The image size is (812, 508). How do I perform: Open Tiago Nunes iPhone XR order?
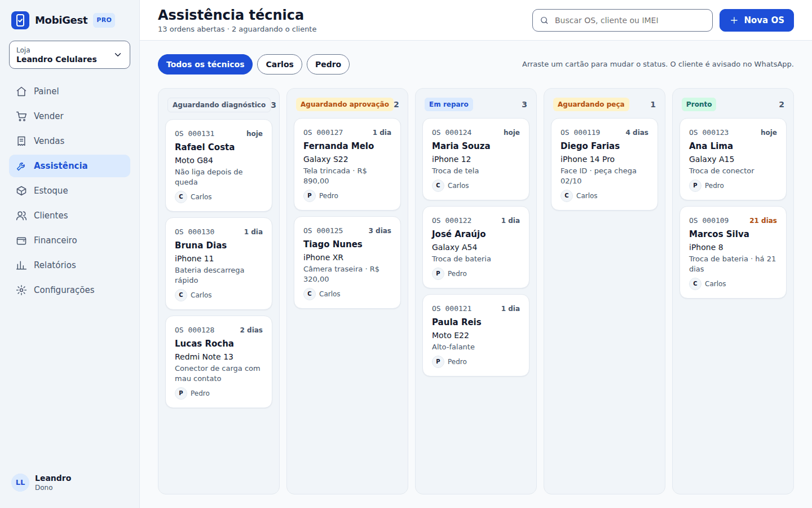(347, 262)
